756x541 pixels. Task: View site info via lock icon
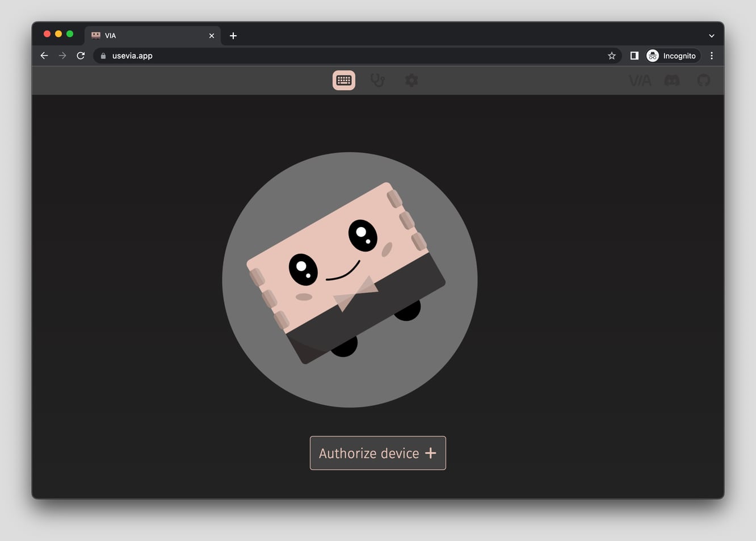(103, 56)
